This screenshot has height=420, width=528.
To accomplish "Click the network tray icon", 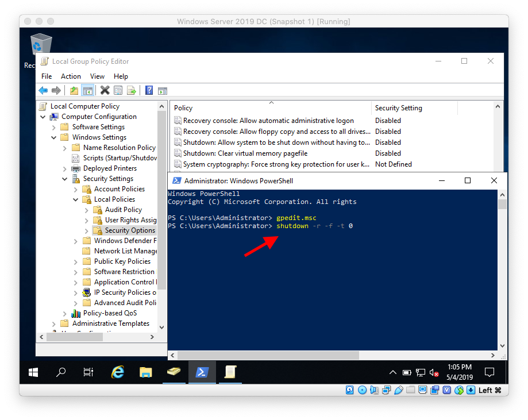I will (420, 372).
